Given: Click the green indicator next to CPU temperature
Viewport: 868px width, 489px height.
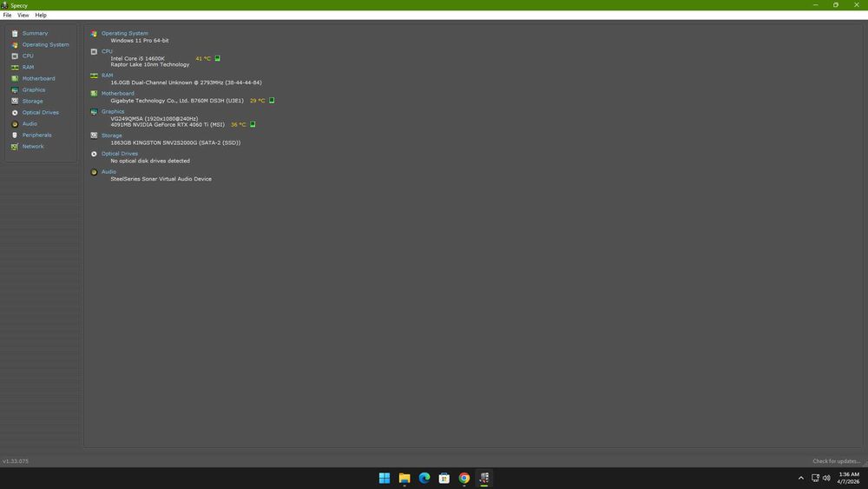Looking at the screenshot, I should (218, 58).
